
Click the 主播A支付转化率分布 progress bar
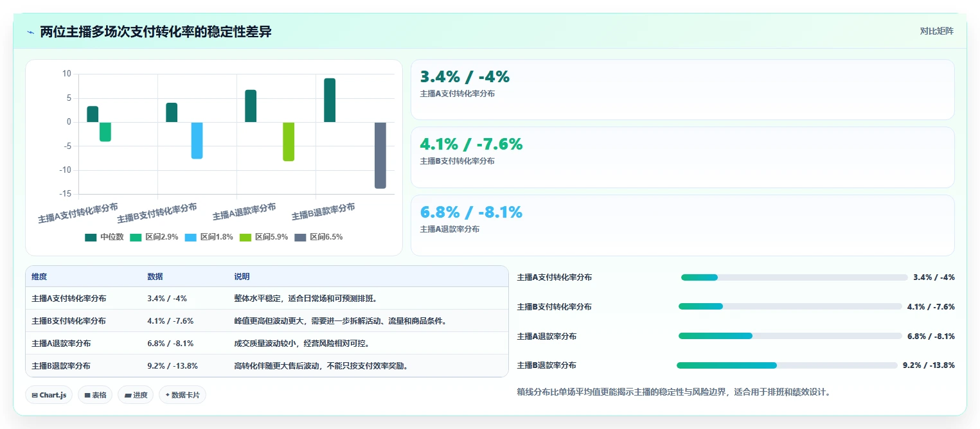[794, 277]
